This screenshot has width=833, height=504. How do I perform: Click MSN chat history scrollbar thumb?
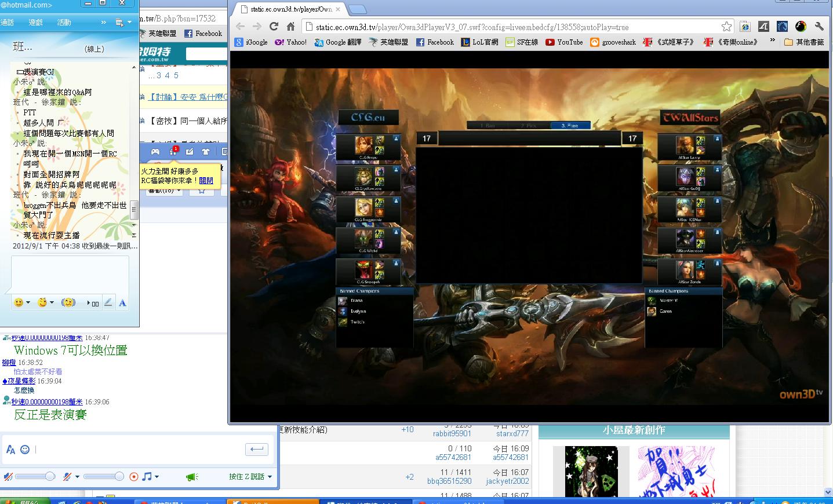tap(134, 209)
